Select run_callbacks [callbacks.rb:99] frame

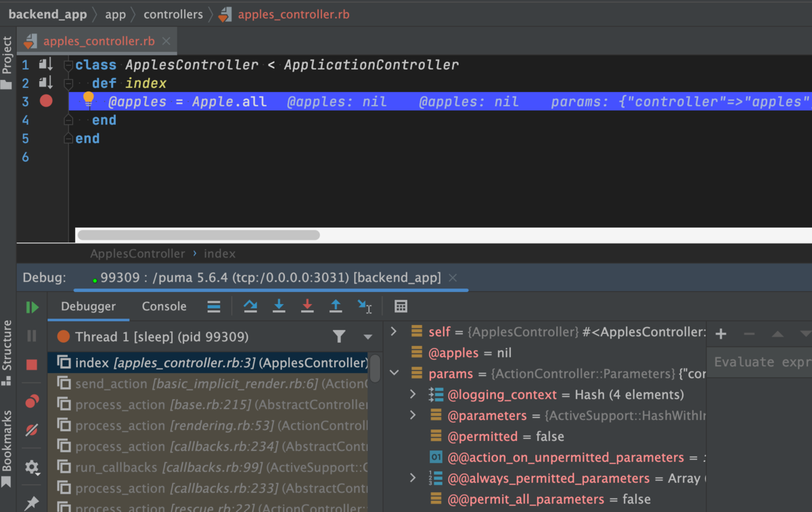click(208, 468)
